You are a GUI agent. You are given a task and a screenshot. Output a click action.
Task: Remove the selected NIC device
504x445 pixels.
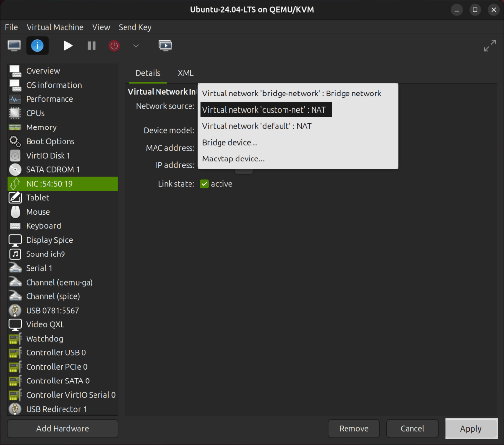(x=353, y=428)
